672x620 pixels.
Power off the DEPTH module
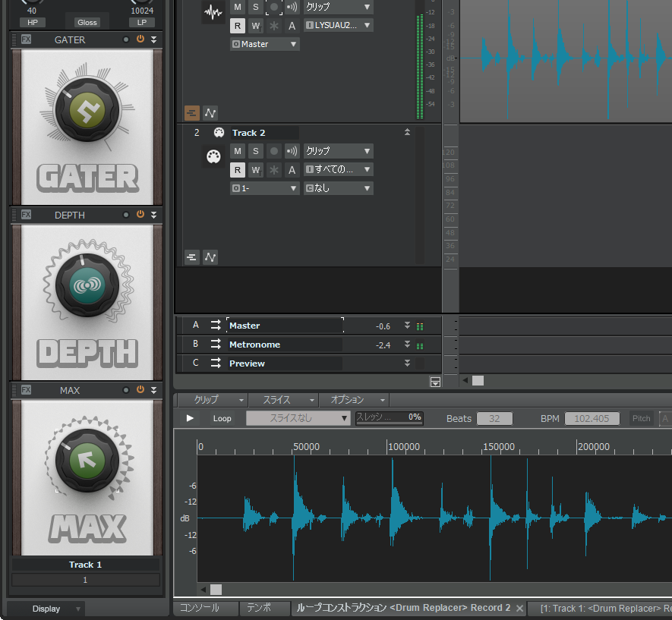(140, 214)
